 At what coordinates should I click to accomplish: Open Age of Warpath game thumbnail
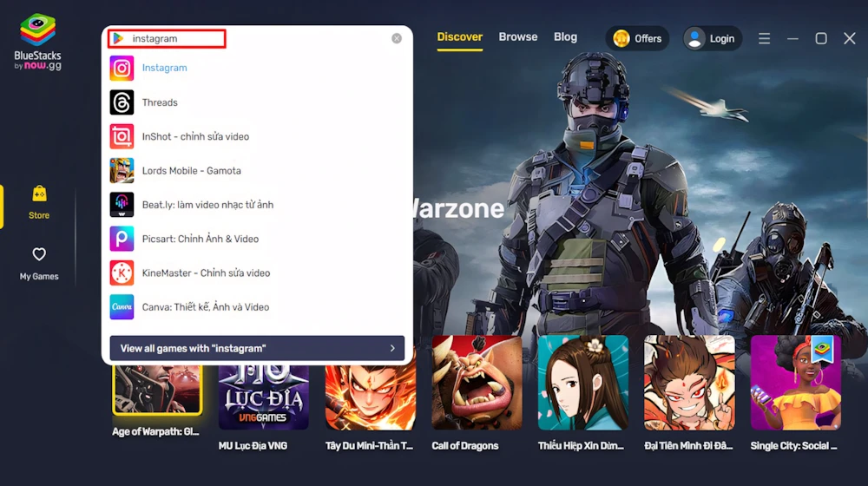click(157, 390)
